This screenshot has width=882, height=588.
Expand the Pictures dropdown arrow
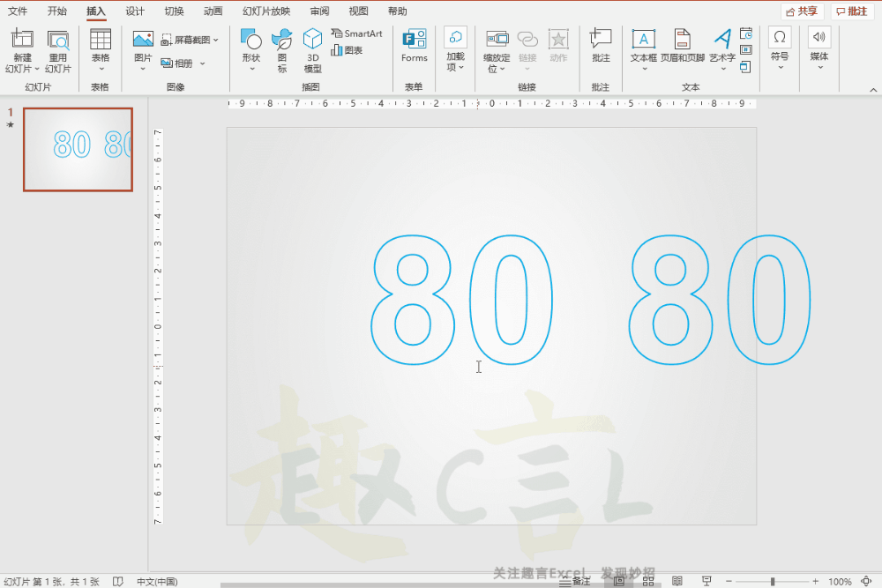click(x=143, y=69)
